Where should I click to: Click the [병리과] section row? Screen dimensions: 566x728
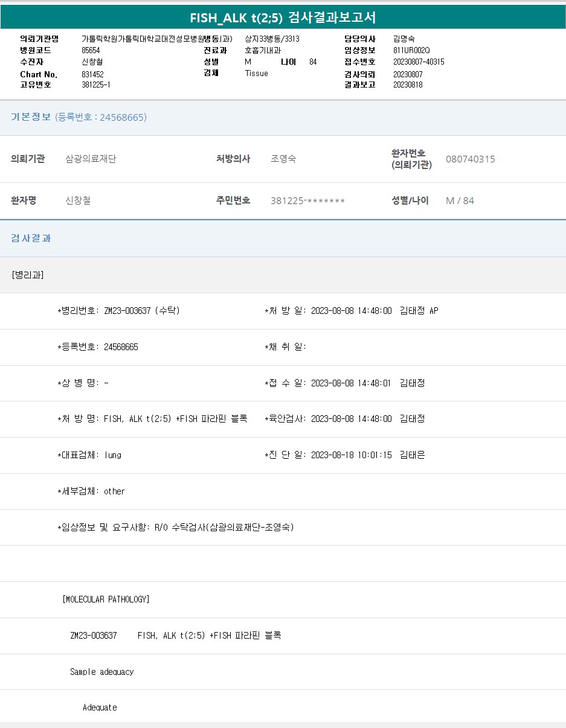(28, 275)
